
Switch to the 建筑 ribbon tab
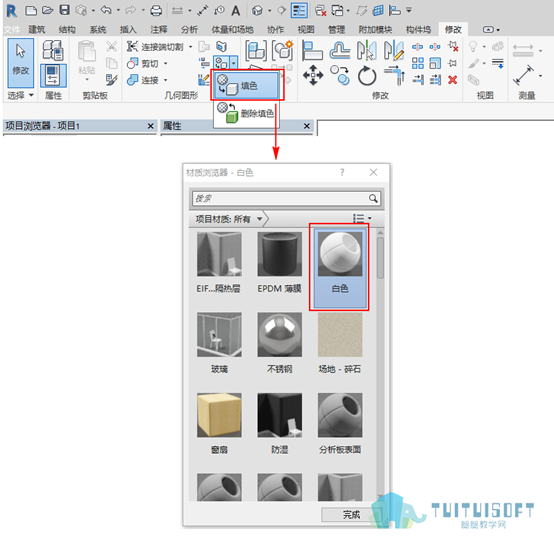37,30
